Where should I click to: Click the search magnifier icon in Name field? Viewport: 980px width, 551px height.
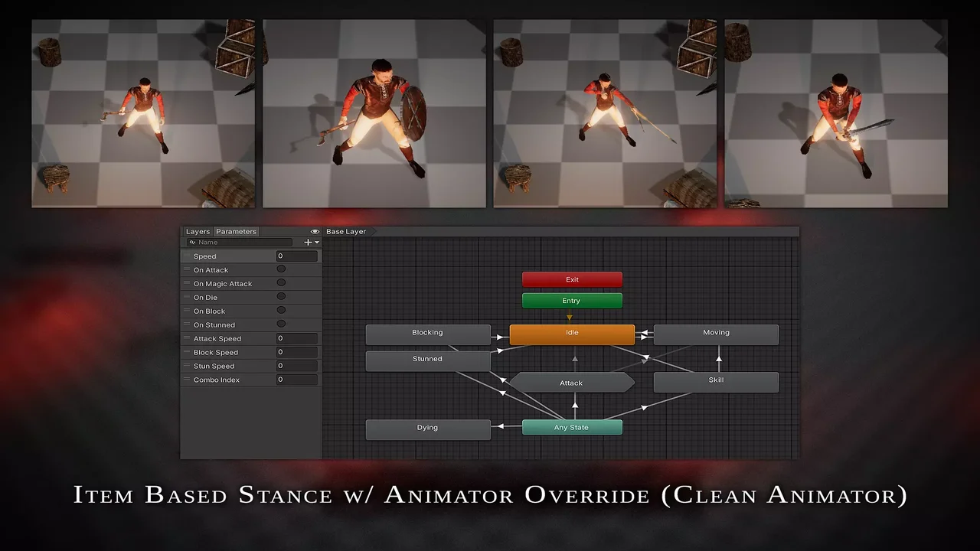click(x=192, y=243)
